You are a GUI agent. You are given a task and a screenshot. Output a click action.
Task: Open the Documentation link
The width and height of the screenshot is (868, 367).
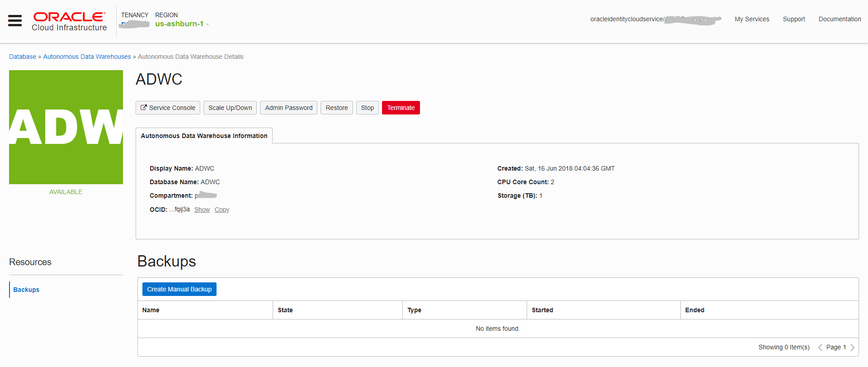pos(840,19)
